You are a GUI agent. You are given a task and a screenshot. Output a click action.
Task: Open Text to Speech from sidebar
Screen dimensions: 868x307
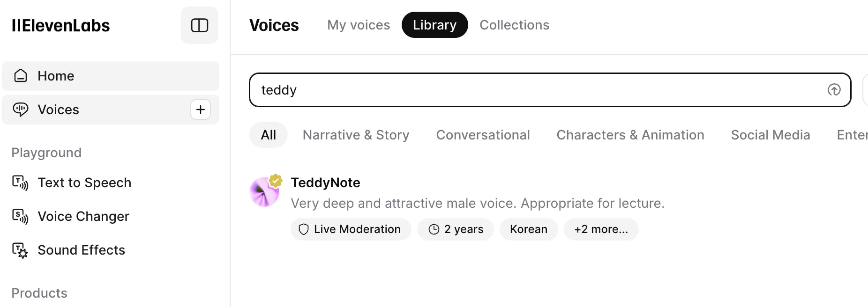click(x=84, y=183)
